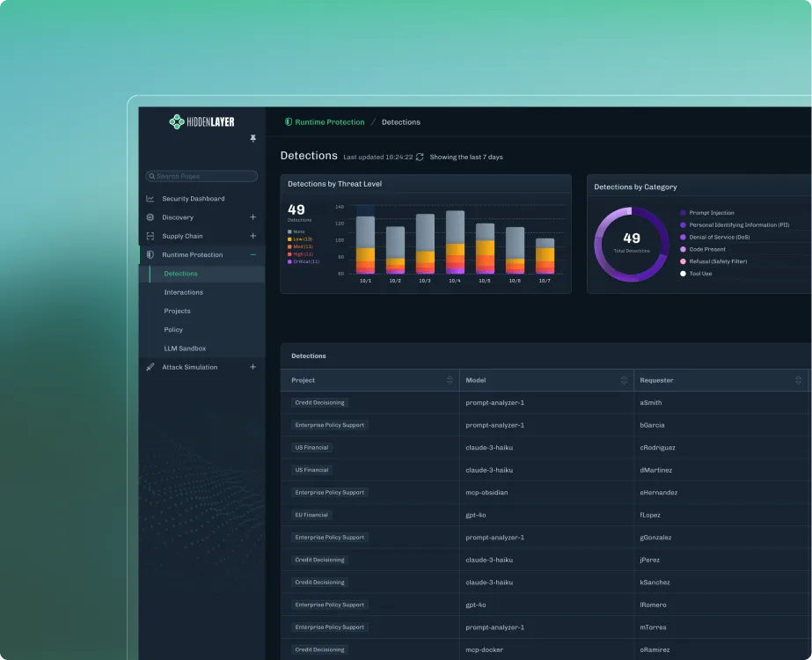
Task: Click 'Showing the last 7 days' text
Action: [466, 157]
